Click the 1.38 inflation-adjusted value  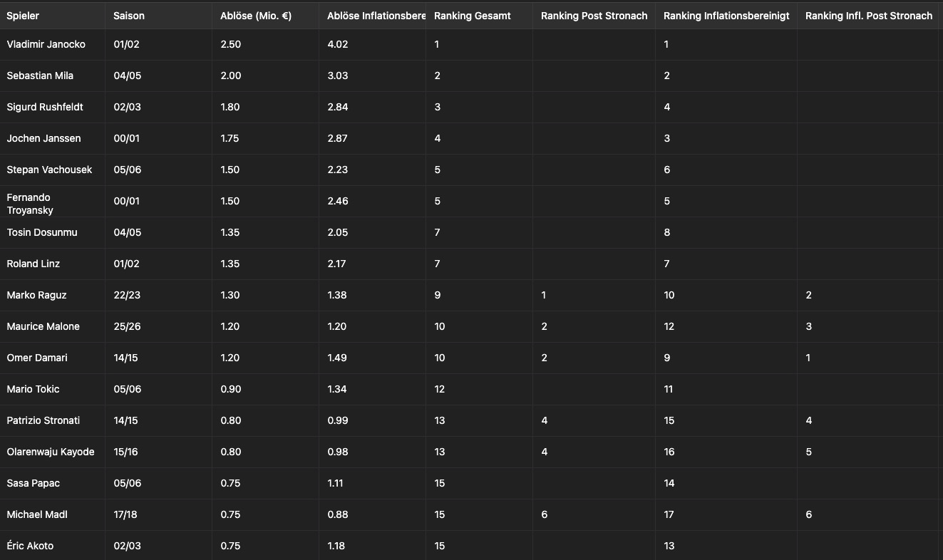click(x=336, y=295)
